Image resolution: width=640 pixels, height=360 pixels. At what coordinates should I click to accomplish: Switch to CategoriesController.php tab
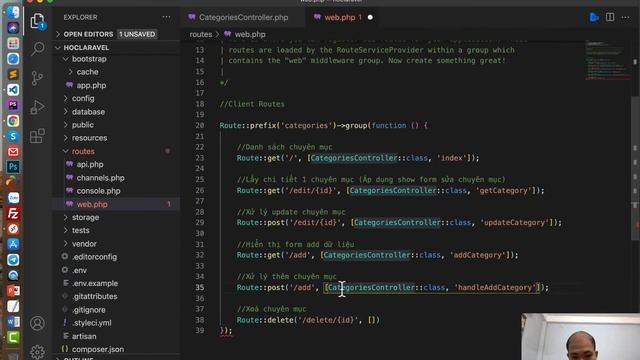point(243,18)
